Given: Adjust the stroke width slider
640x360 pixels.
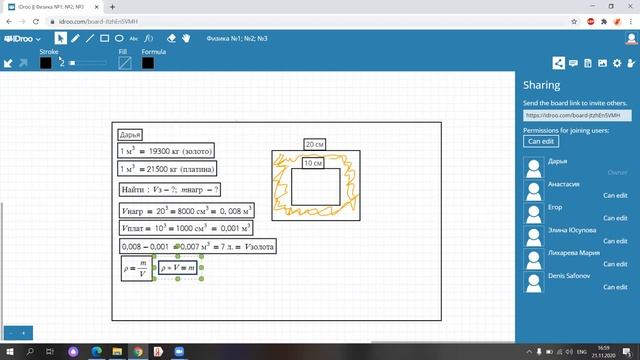Looking at the screenshot, I should coord(88,63).
